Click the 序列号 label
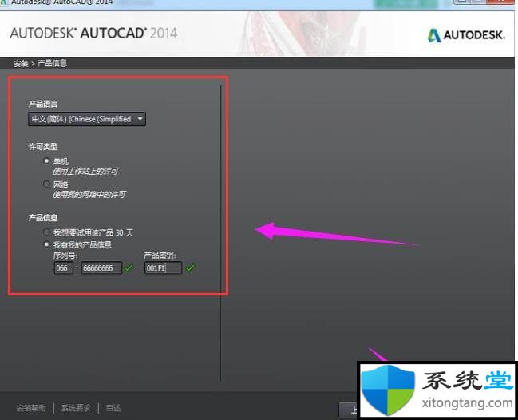This screenshot has height=420, width=518. [65, 255]
